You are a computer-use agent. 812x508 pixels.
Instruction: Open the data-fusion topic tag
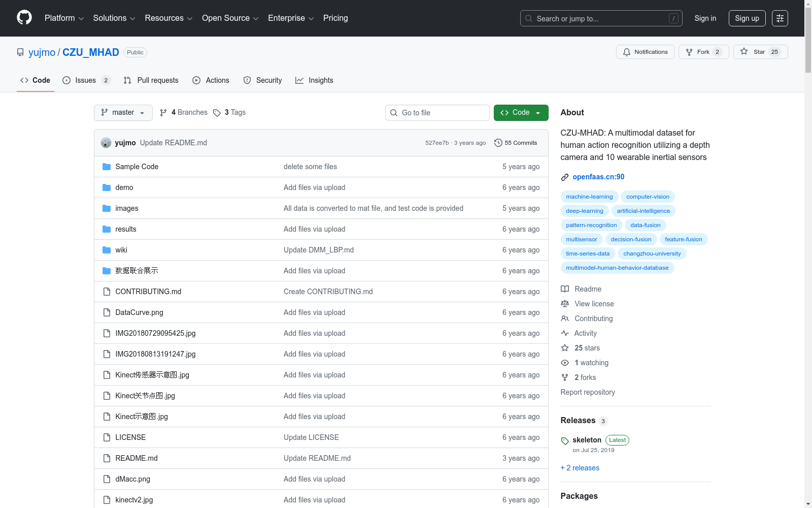[x=646, y=225]
